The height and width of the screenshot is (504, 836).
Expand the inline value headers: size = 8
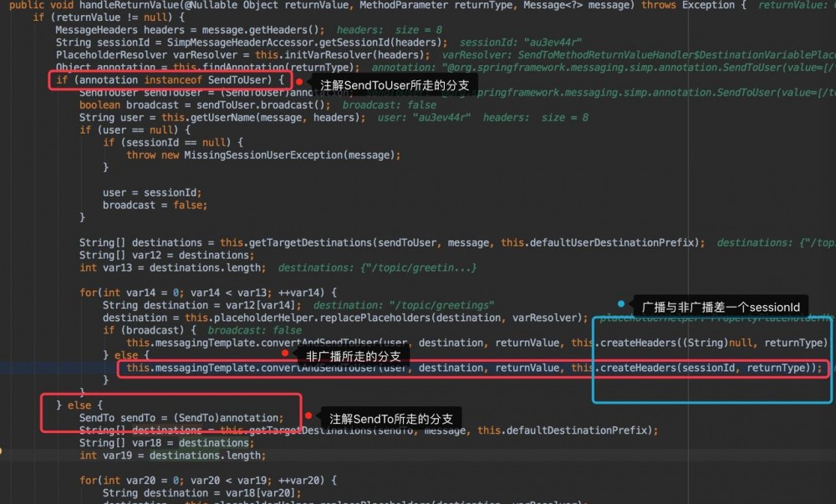(380, 29)
